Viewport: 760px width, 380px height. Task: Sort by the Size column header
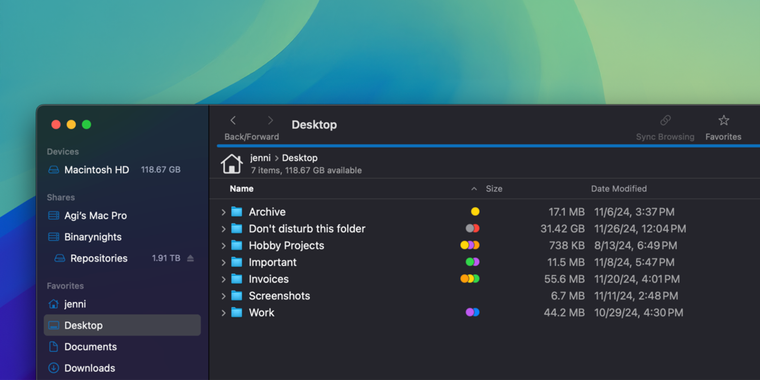point(494,189)
